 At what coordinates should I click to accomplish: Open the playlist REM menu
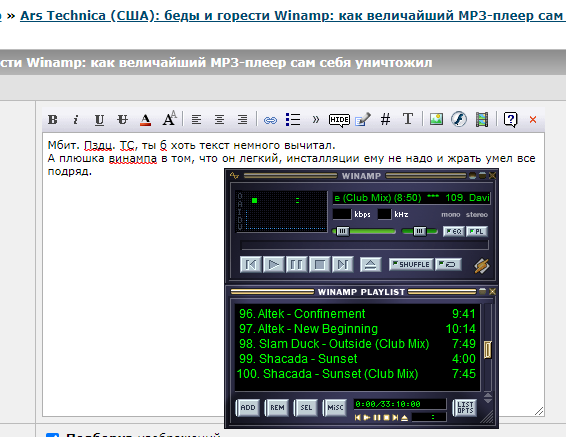277,408
